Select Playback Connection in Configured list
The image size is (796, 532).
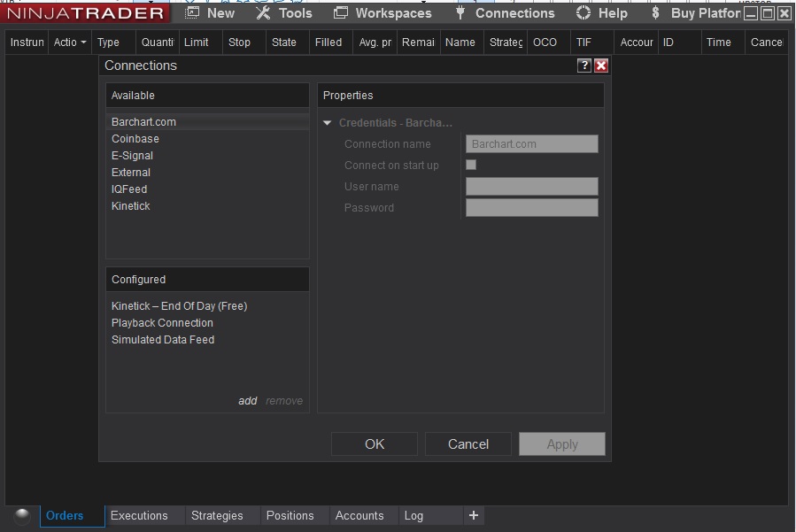207,323
